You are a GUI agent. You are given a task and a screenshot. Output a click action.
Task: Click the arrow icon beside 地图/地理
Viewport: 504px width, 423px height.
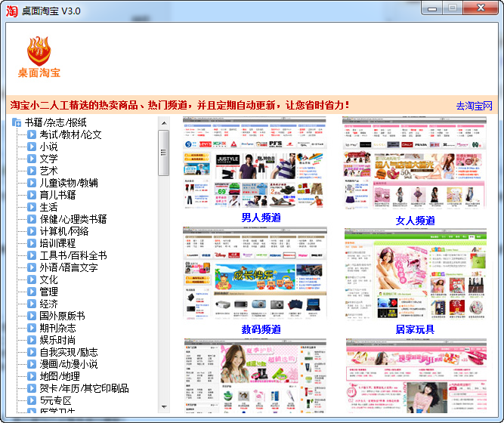tap(32, 376)
